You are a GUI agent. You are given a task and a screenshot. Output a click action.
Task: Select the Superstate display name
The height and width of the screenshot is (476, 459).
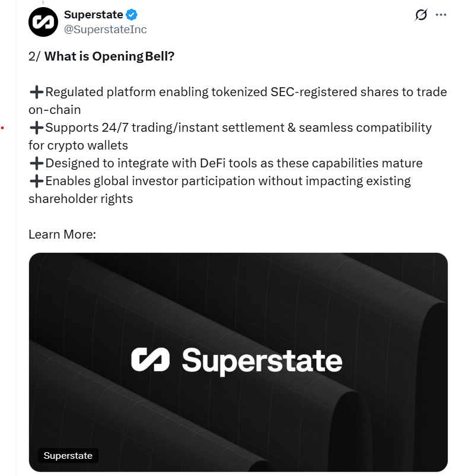pos(94,15)
